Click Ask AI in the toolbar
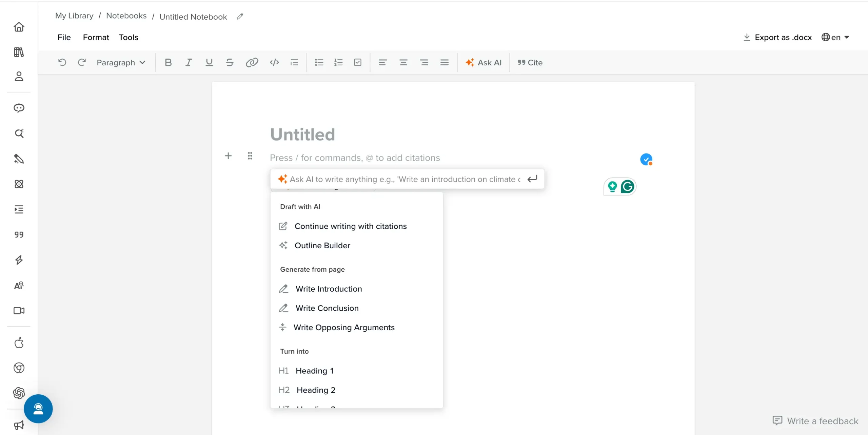Screen dimensions: 868x435 coord(484,63)
